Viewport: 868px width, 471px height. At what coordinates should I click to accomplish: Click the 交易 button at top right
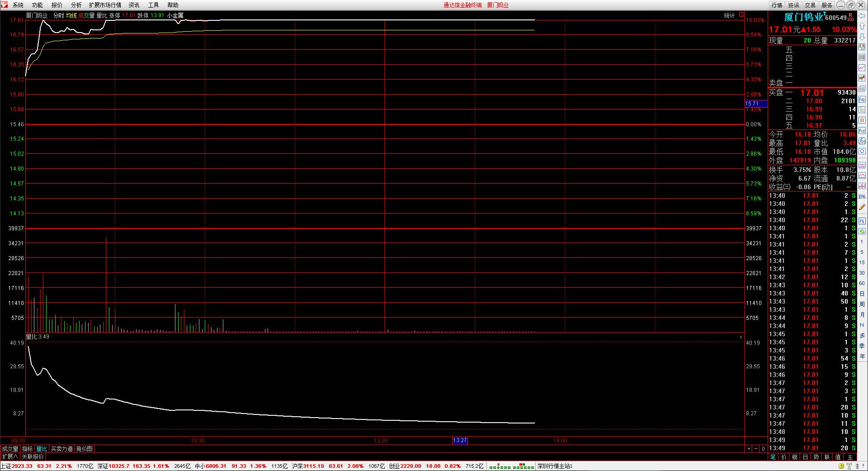tap(810, 5)
